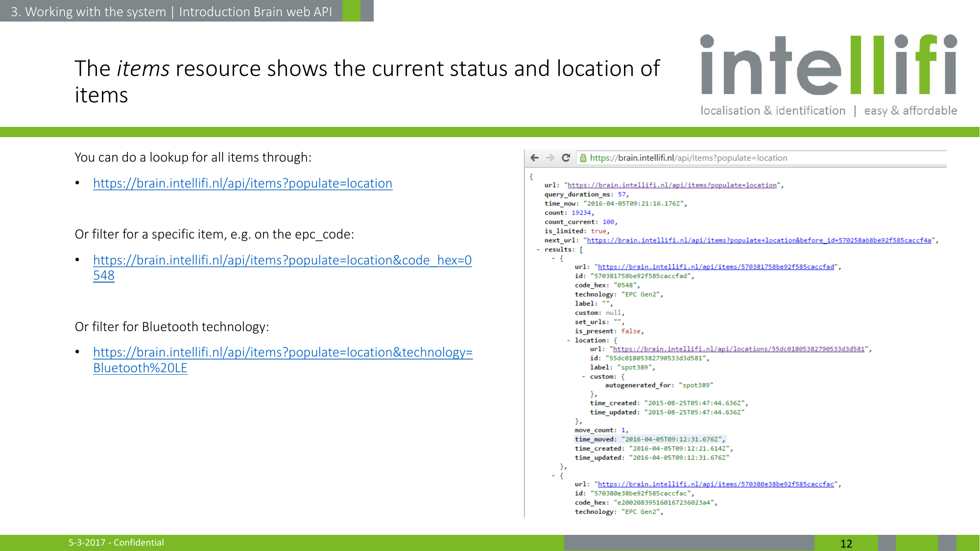Collapse the custom object under location
Viewport: 980px width, 551px height.
pyautogui.click(x=583, y=377)
